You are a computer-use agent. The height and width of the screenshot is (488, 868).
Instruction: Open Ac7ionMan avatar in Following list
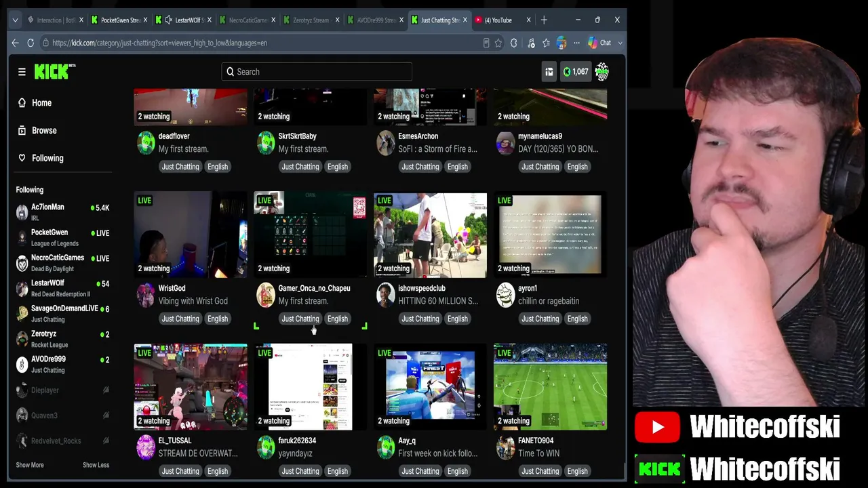[x=22, y=212]
